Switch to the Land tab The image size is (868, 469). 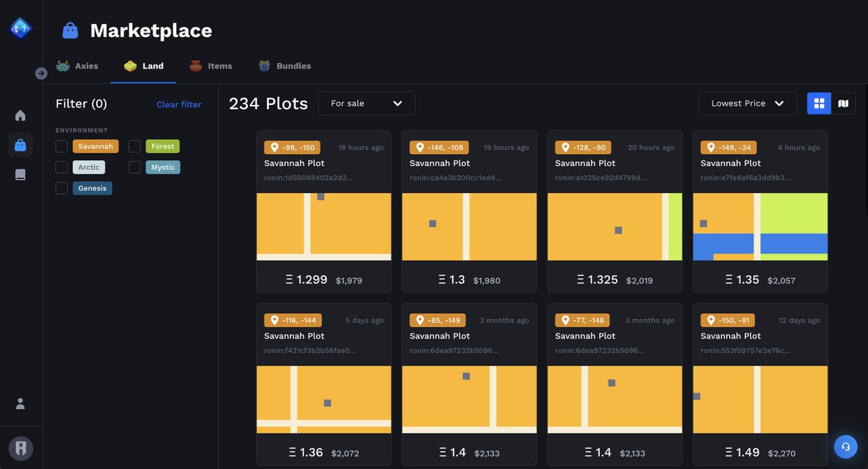(x=143, y=66)
